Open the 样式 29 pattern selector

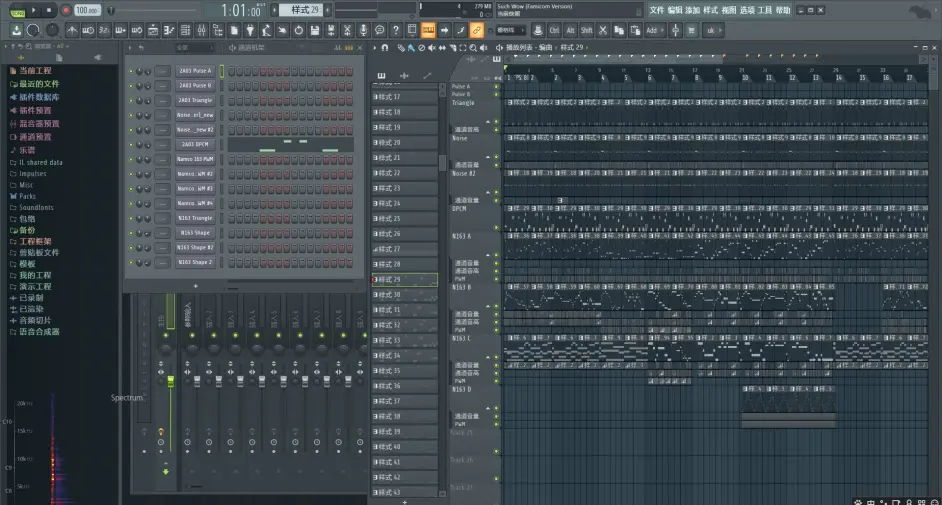[305, 10]
